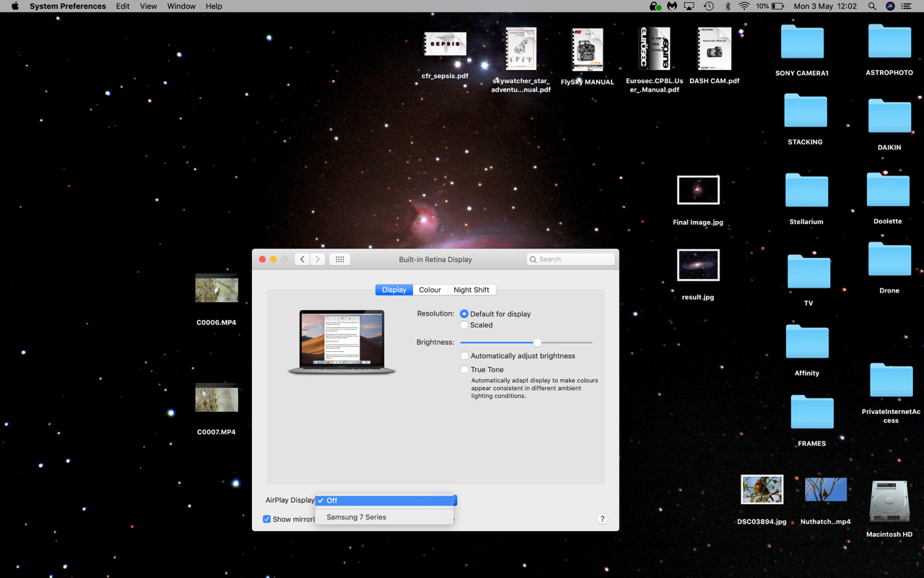The image size is (924, 578).
Task: Select the skywatcher star adventurer manual pdf
Action: [x=521, y=48]
